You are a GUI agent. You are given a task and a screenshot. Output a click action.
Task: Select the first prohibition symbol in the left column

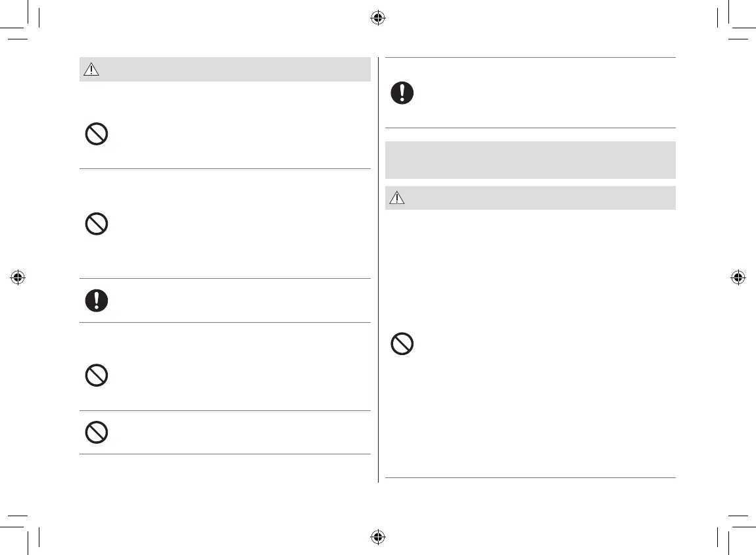pyautogui.click(x=97, y=135)
